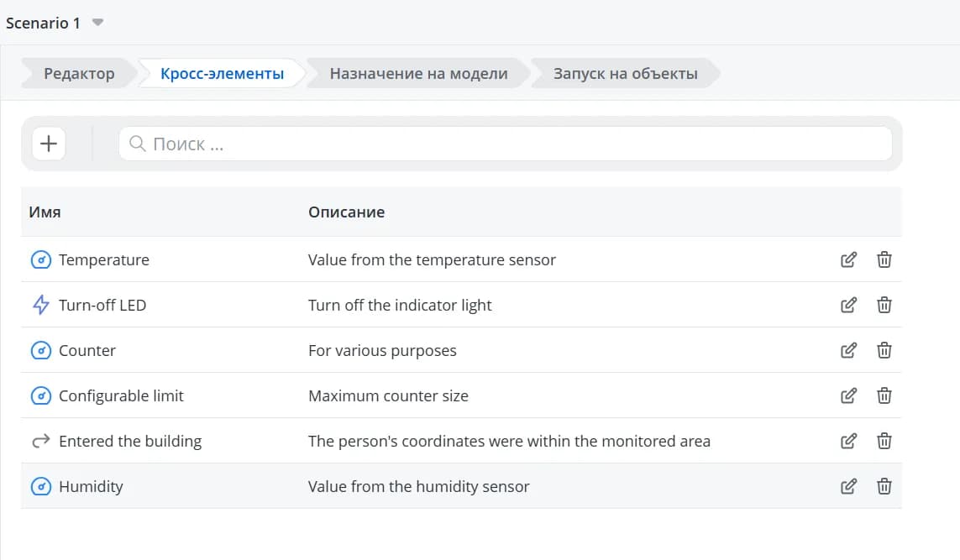Select the Temperature name cell
960x560 pixels.
[104, 259]
